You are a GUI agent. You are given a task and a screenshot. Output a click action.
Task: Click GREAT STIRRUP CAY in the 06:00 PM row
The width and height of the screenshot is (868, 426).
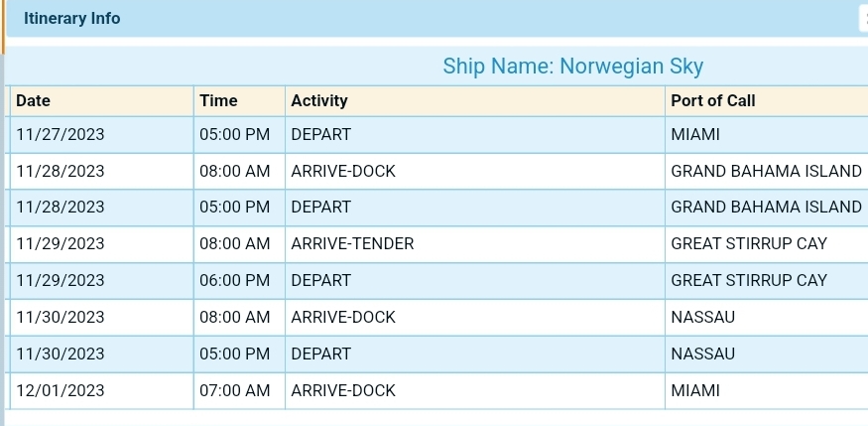click(x=748, y=280)
